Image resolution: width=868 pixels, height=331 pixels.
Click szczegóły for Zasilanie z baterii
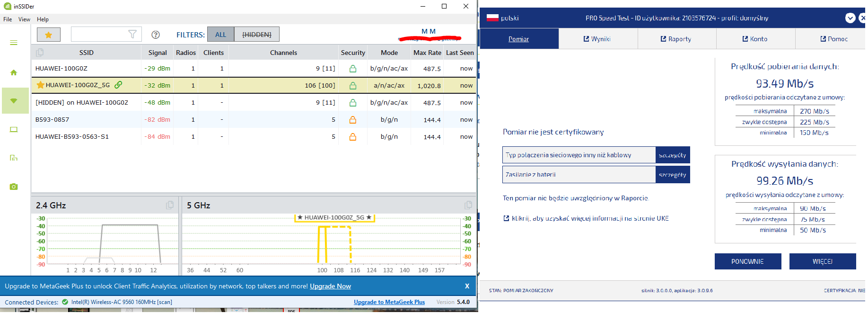tap(673, 174)
